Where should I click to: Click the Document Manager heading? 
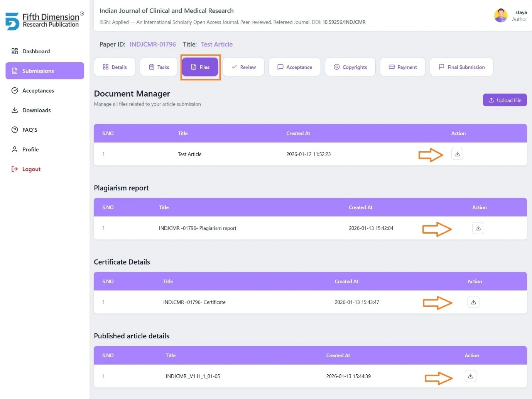pyautogui.click(x=132, y=94)
